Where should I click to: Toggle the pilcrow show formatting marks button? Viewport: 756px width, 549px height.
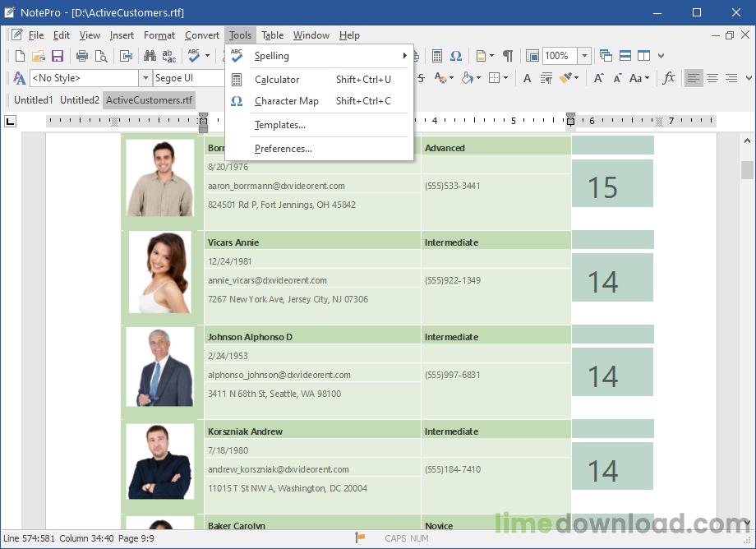point(508,56)
